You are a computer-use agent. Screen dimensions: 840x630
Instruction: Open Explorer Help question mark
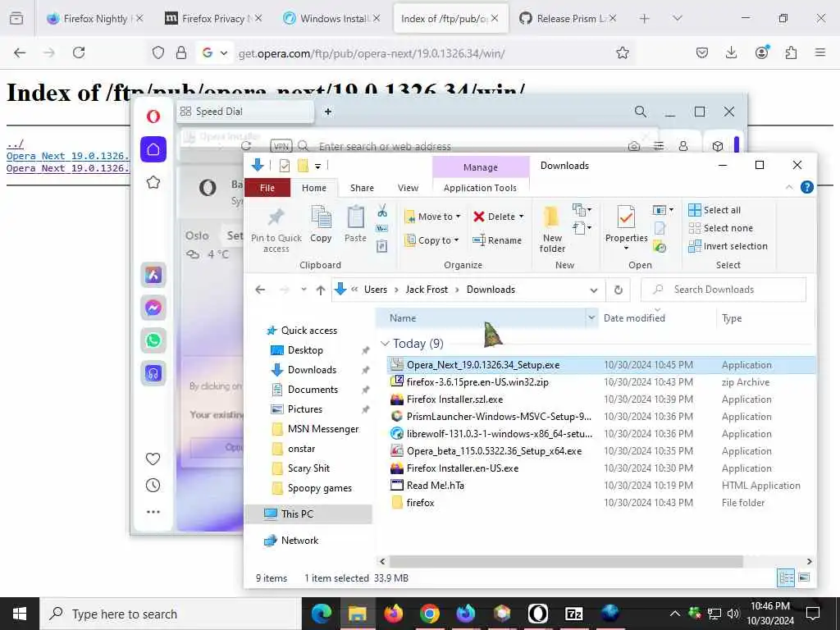point(807,187)
